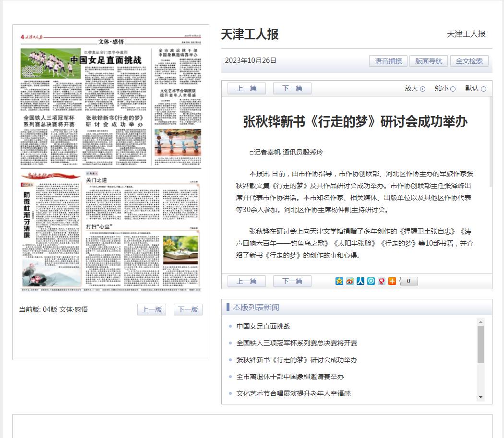Share to Renren via blue 人 icon
Image resolution: width=504 pixels, height=438 pixels.
point(360,281)
